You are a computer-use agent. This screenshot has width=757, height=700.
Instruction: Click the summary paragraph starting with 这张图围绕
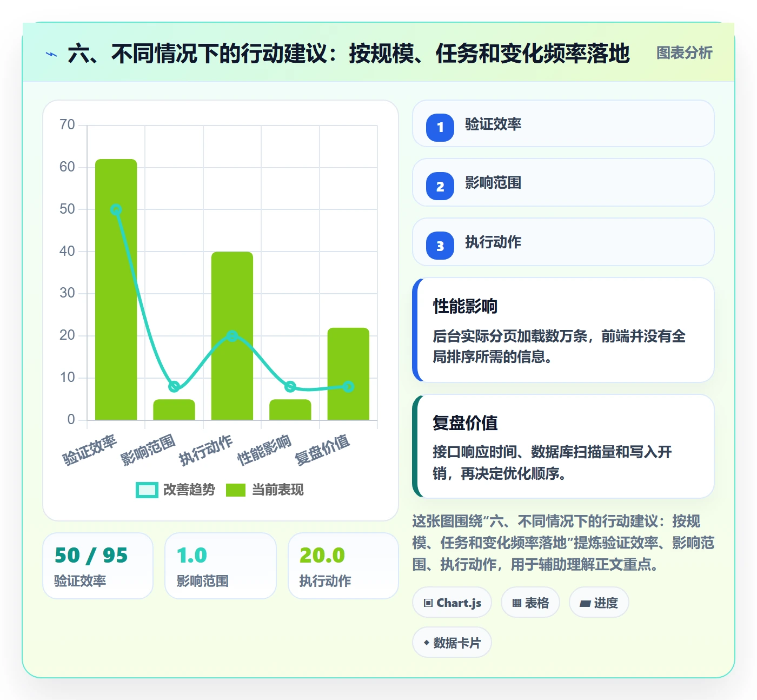click(563, 543)
